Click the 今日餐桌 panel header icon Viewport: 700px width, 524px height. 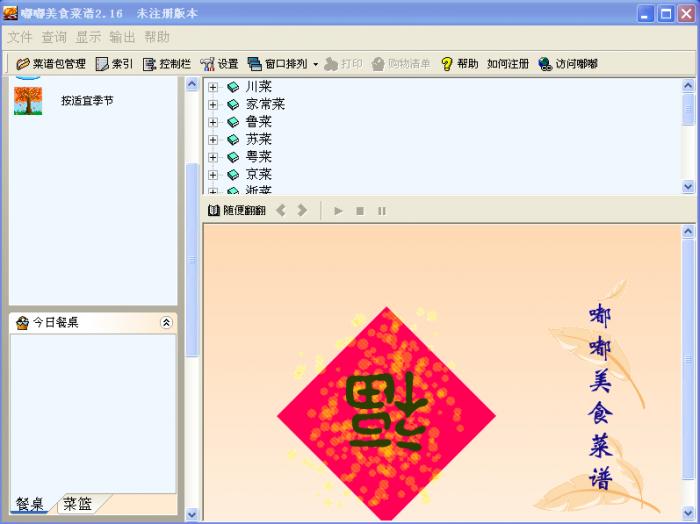tap(22, 323)
